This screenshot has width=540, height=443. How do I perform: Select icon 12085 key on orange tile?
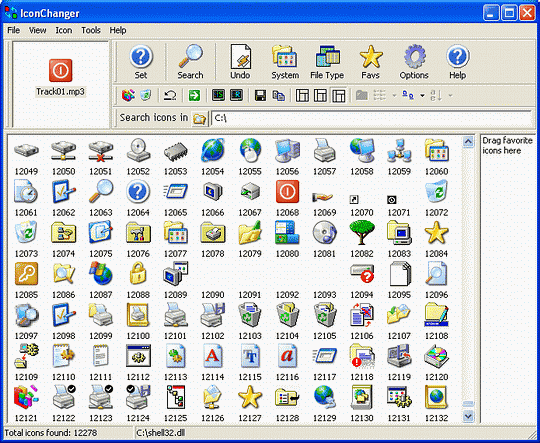click(26, 274)
